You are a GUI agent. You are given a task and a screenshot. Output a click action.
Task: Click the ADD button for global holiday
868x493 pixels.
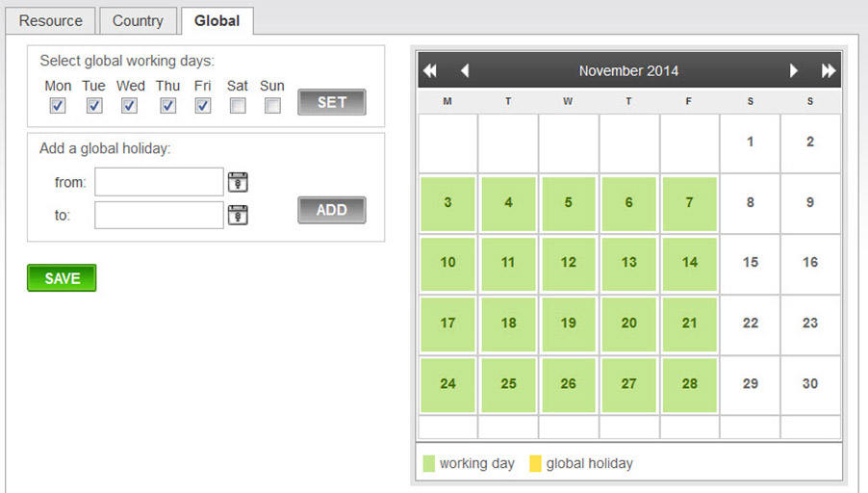coord(332,210)
